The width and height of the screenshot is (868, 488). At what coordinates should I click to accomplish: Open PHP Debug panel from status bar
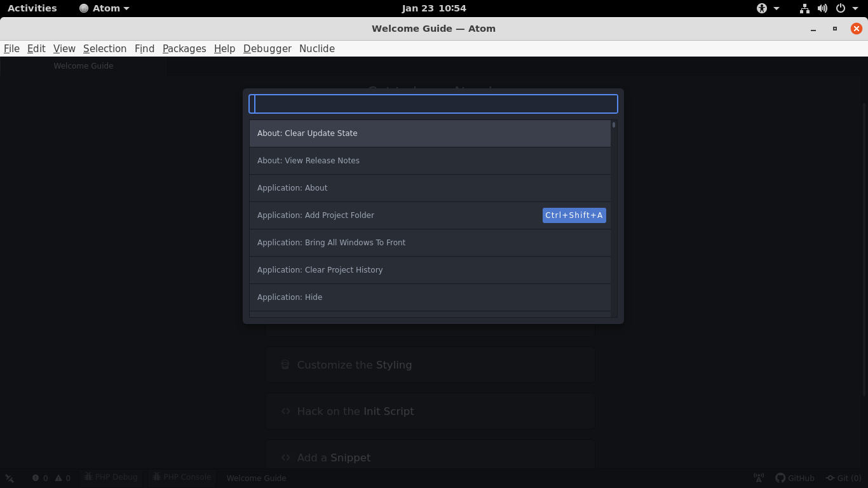111,477
